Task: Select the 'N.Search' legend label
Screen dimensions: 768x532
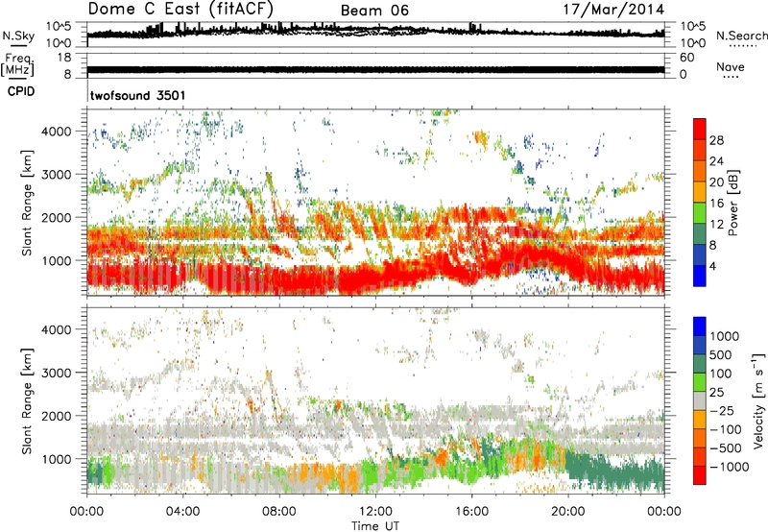Action: (x=741, y=36)
